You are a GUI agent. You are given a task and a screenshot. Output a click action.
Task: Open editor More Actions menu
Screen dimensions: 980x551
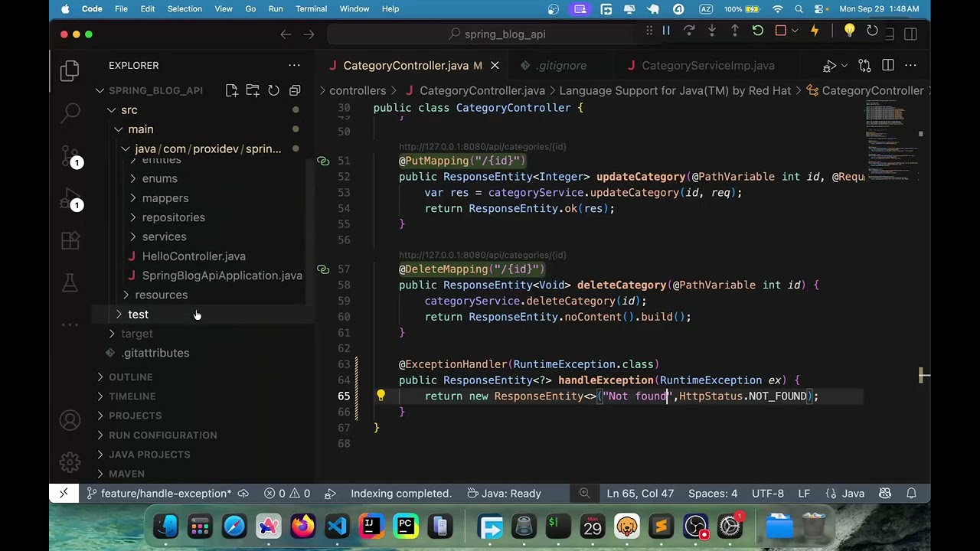coord(910,66)
